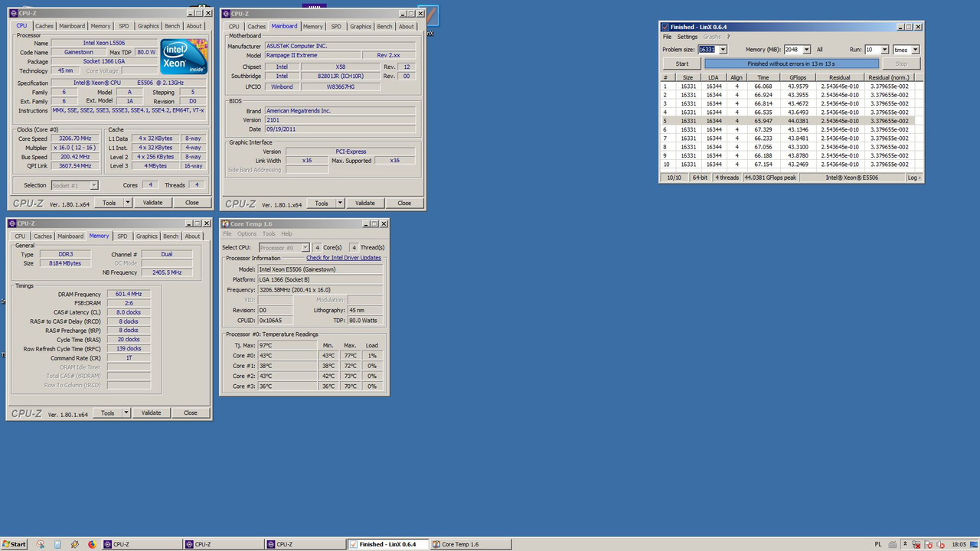Click the LinX title bar checkmark icon

coord(665,26)
